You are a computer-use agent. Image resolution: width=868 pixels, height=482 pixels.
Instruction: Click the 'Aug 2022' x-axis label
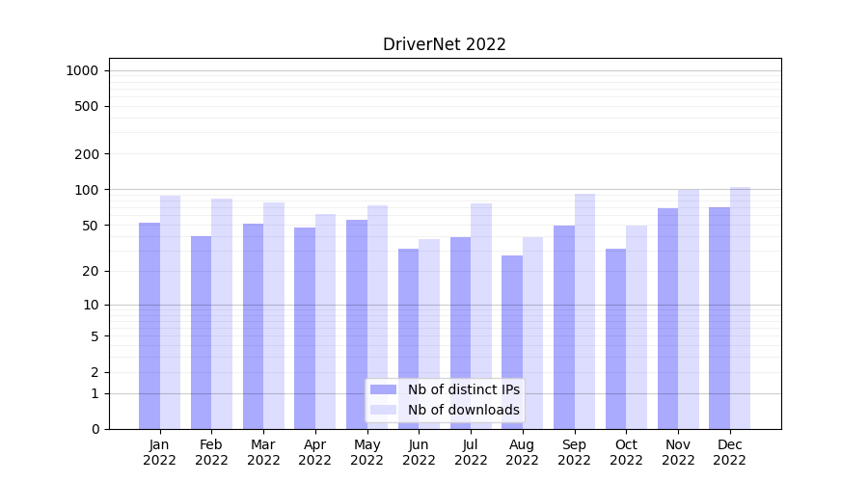click(522, 452)
